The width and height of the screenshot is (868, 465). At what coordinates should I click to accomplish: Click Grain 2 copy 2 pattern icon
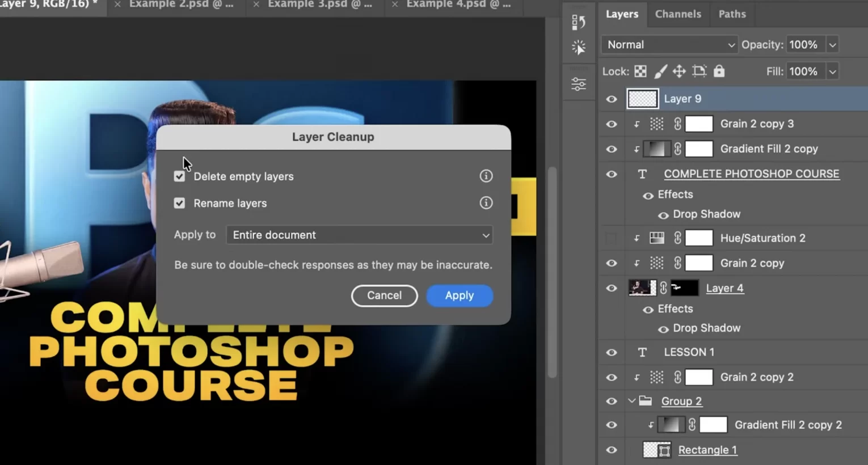pos(656,377)
